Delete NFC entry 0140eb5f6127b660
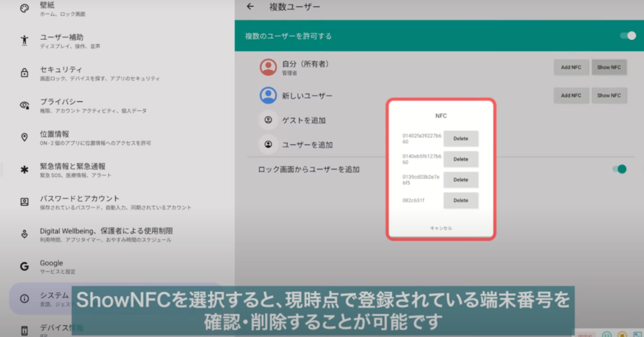Image resolution: width=644 pixels, height=337 pixels. click(x=461, y=159)
